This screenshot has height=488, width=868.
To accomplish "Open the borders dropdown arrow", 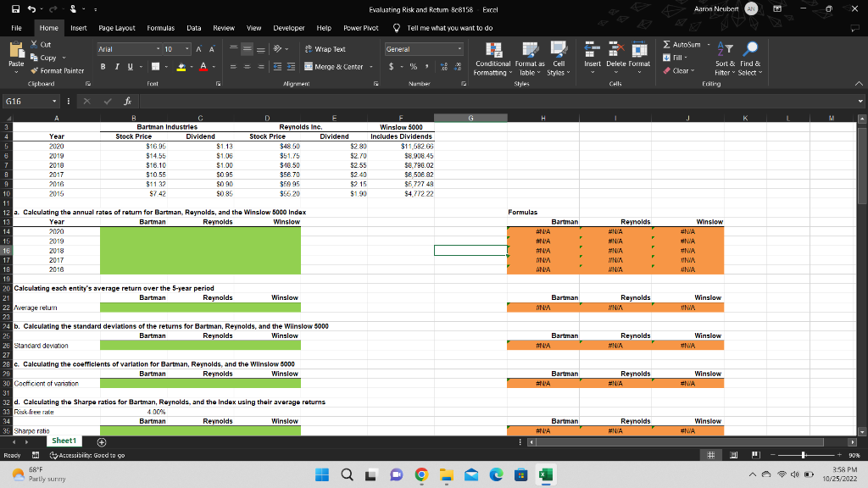I will click(x=165, y=66).
